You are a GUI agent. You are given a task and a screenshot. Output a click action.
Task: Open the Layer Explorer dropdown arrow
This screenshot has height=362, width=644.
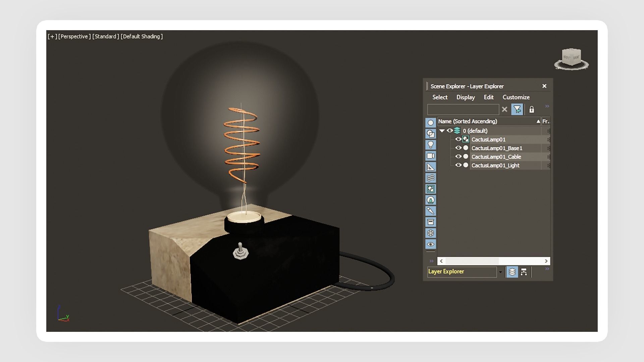[500, 272]
